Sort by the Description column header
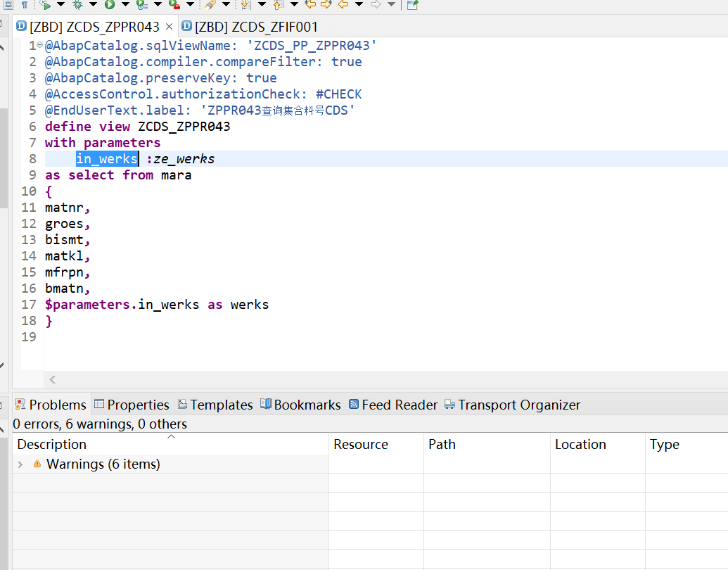The height and width of the screenshot is (570, 728). (170, 444)
